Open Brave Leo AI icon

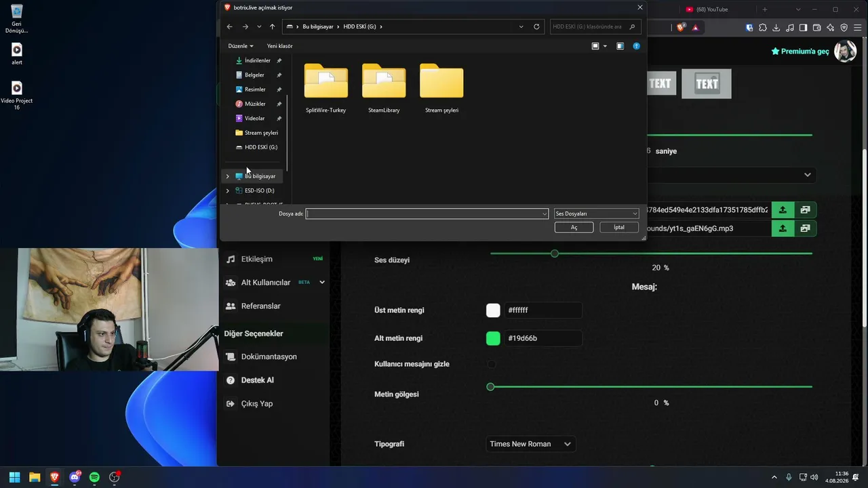click(831, 28)
